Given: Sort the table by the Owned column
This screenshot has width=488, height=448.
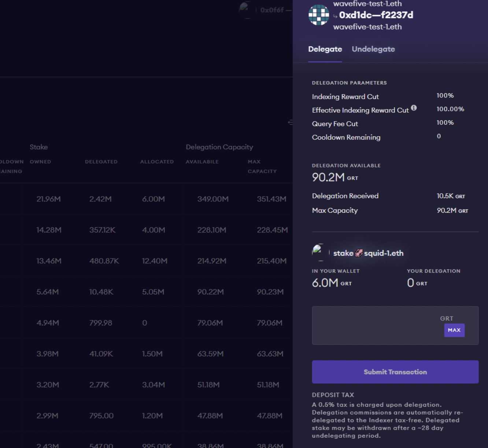Looking at the screenshot, I should click(x=40, y=162).
